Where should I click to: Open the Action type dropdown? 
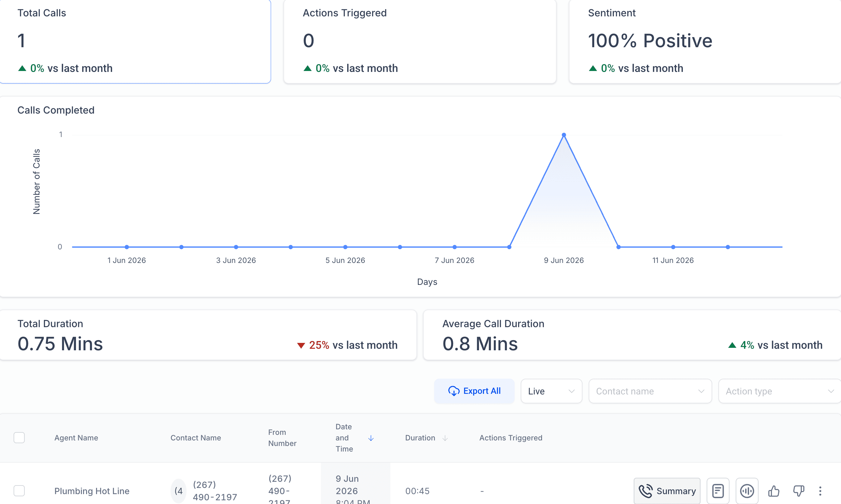780,391
